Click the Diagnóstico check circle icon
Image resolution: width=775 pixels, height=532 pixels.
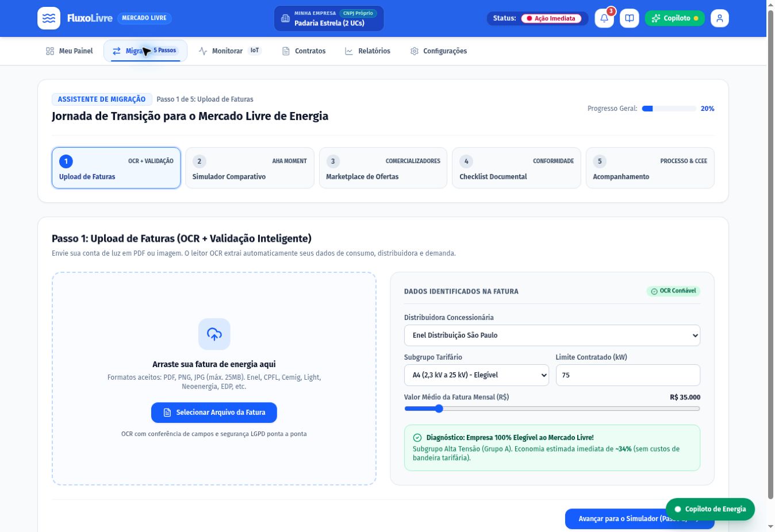[417, 438]
